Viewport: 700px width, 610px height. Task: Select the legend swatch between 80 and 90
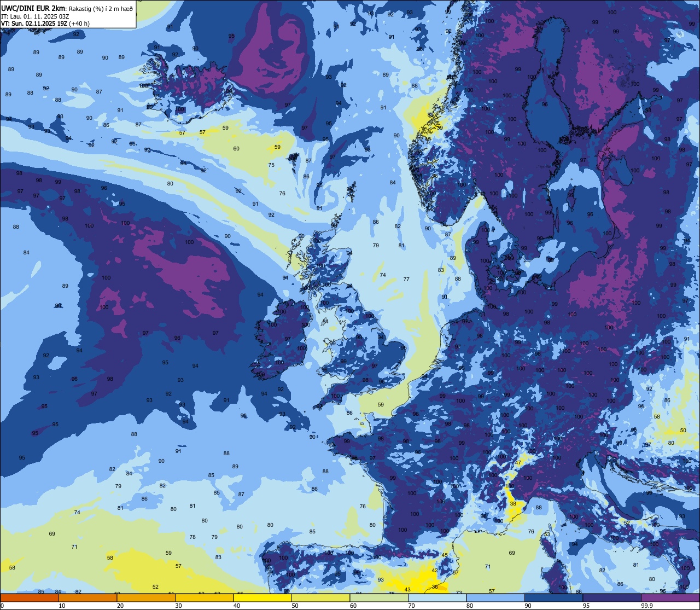click(x=495, y=597)
